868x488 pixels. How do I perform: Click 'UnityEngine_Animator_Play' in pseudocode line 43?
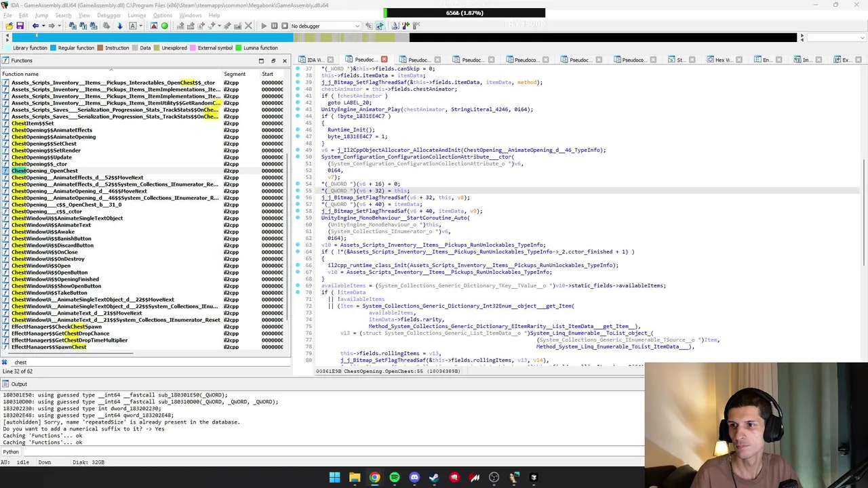pyautogui.click(x=361, y=109)
